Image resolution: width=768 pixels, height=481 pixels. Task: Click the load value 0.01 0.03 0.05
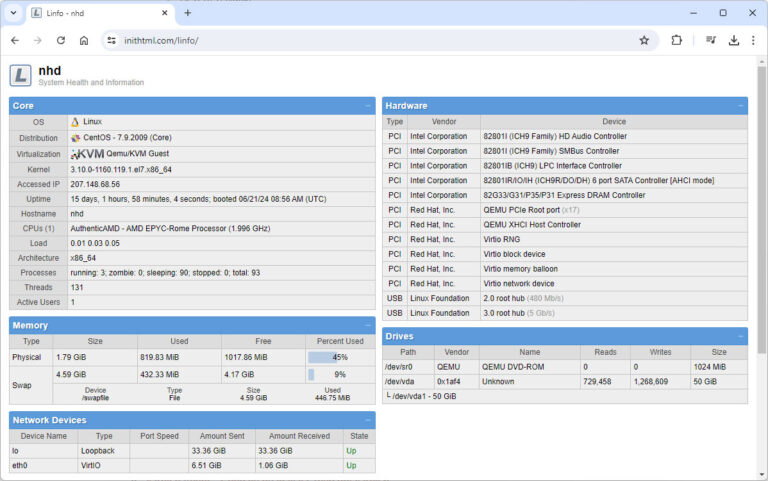click(x=95, y=243)
